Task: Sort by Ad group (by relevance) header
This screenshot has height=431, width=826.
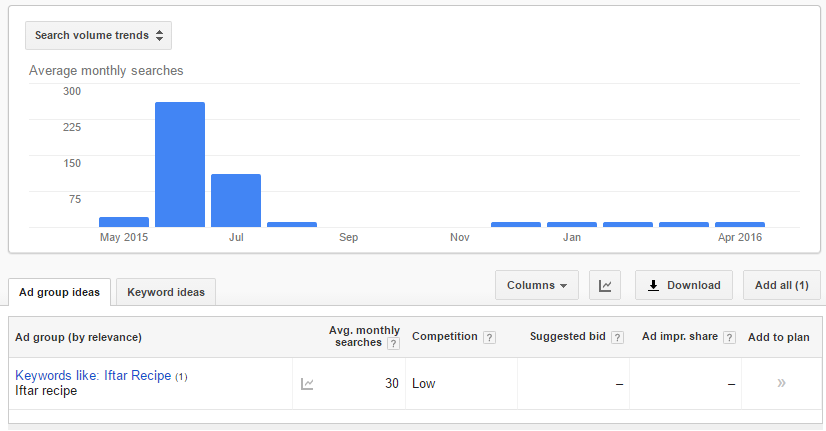Action: (x=78, y=337)
